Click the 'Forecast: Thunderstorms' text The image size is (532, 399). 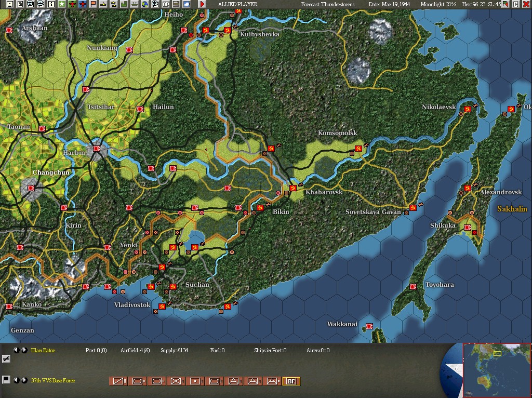click(328, 4)
